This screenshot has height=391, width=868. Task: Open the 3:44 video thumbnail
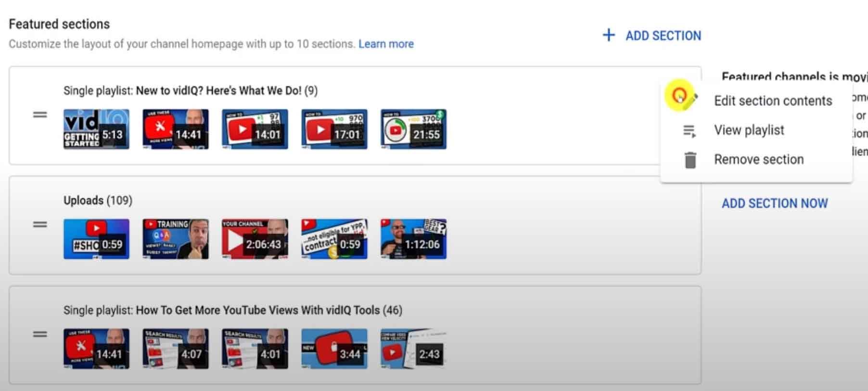[334, 349]
